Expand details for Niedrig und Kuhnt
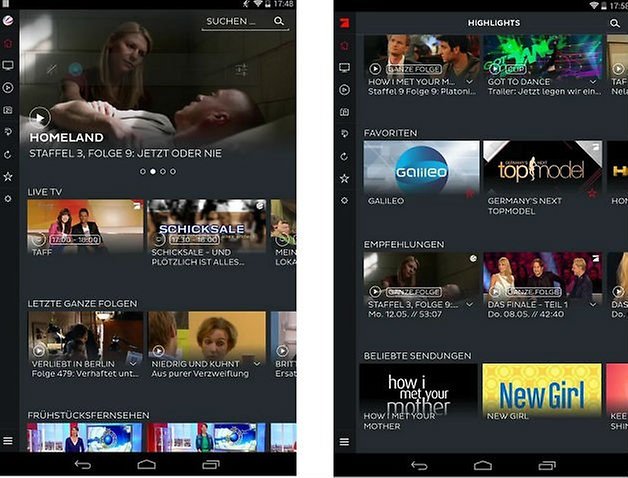628x478 pixels. [x=257, y=364]
